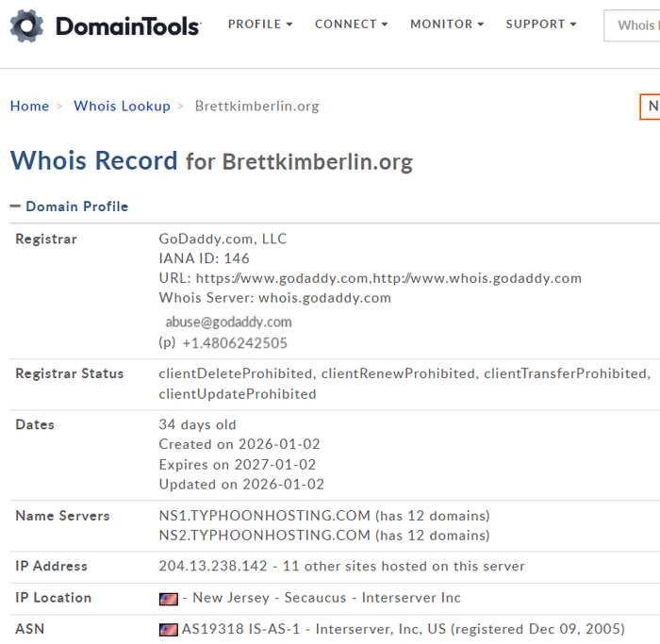Expand the Monitor menu
Image resolution: width=660 pixels, height=644 pixels.
tap(447, 25)
